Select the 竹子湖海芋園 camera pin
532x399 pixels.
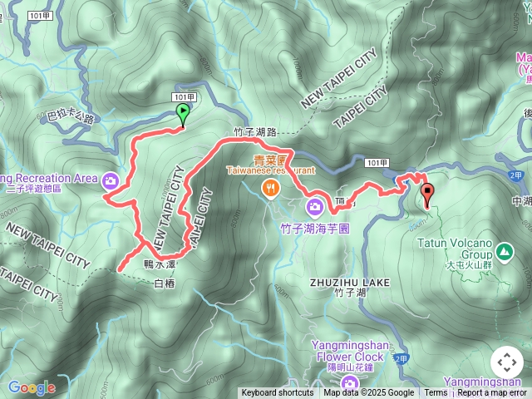(315, 207)
